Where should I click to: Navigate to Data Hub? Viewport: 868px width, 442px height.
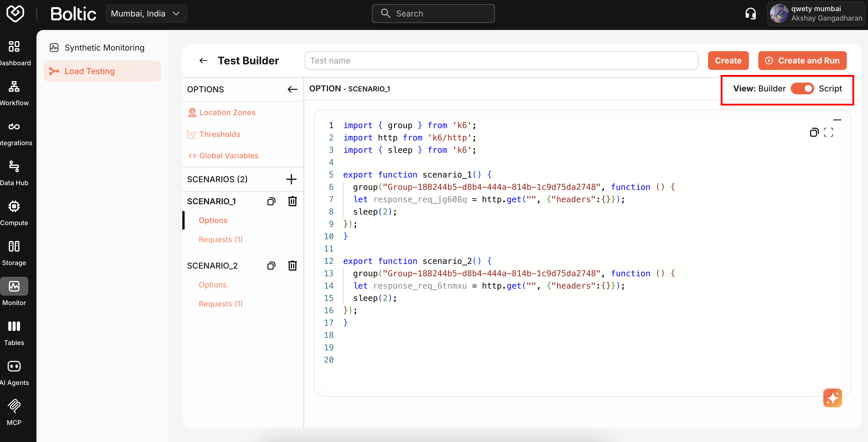(x=14, y=172)
